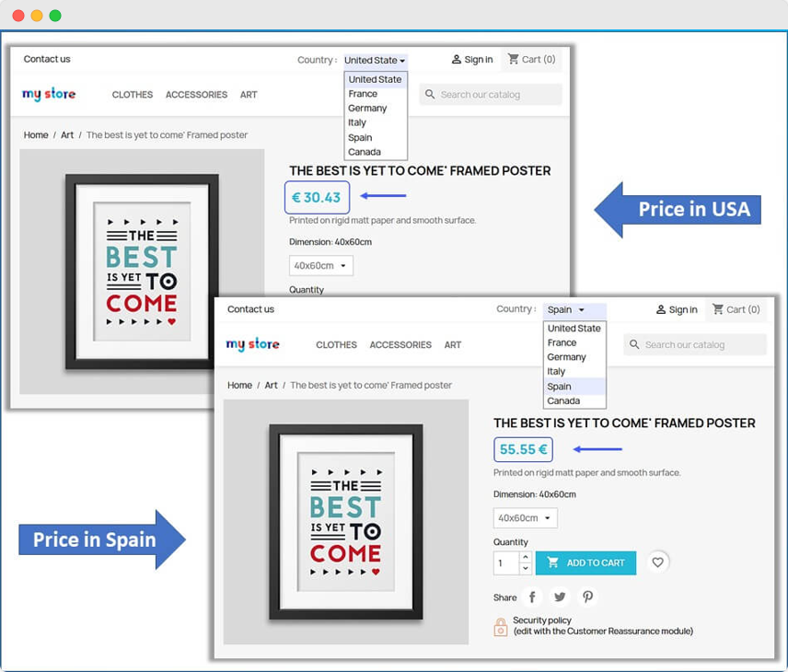Pick Germany in the list under Spain dropdown
Screen dimensions: 788x672
click(566, 357)
